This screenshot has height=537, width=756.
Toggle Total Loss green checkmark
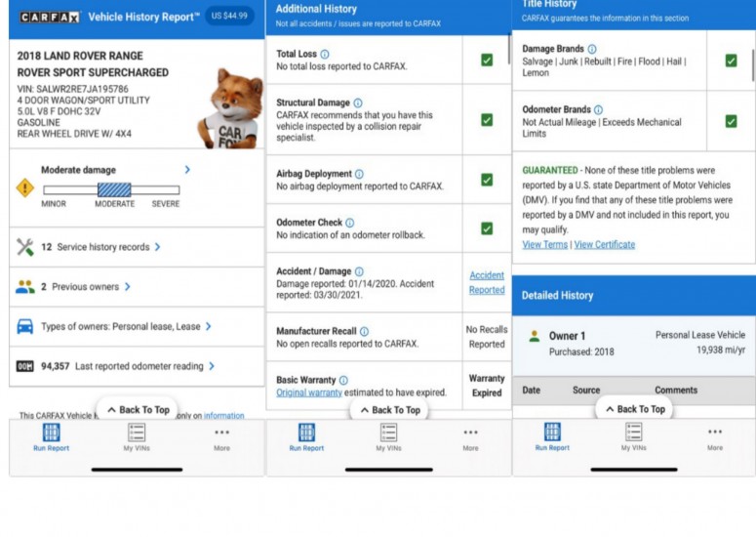(487, 60)
